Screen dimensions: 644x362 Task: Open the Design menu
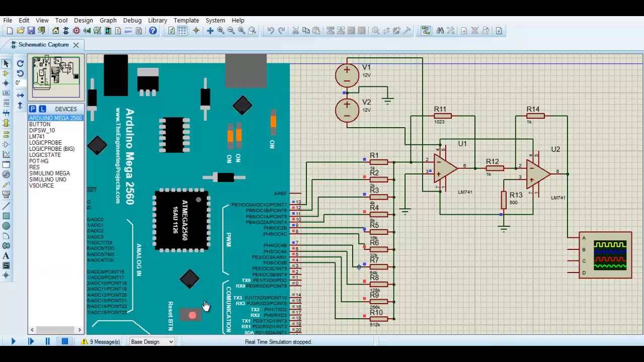[x=84, y=21]
